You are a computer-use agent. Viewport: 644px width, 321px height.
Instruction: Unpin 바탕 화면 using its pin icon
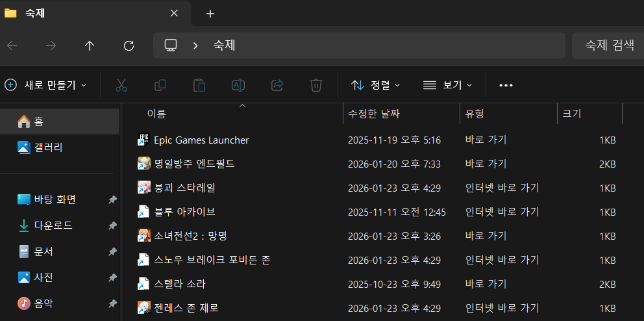point(112,199)
